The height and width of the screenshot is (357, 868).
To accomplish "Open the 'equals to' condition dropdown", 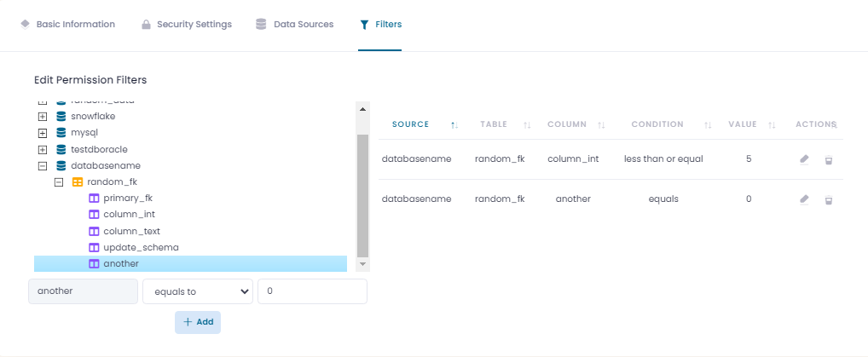I will [197, 291].
